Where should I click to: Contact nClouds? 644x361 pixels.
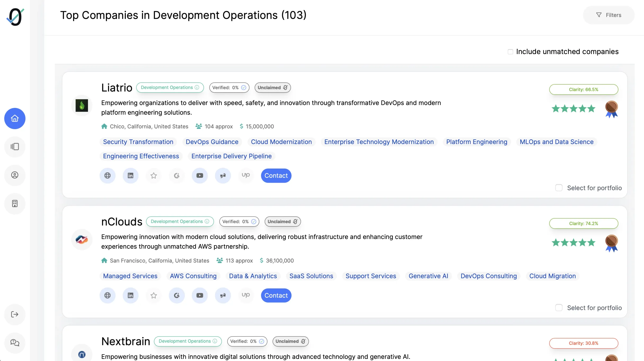coord(276,295)
